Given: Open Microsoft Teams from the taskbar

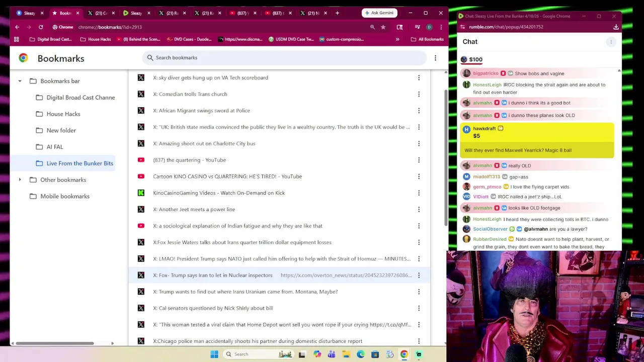Looking at the screenshot, I should (332, 354).
